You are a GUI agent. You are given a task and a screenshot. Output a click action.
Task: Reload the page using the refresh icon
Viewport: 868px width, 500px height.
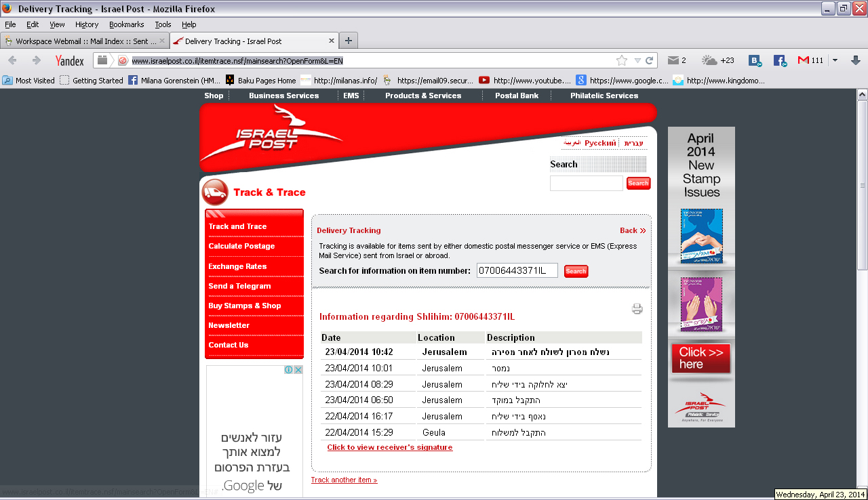(x=650, y=60)
